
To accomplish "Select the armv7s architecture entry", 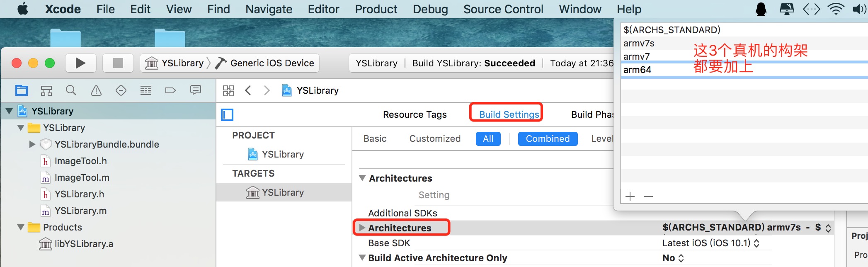I will click(x=639, y=43).
